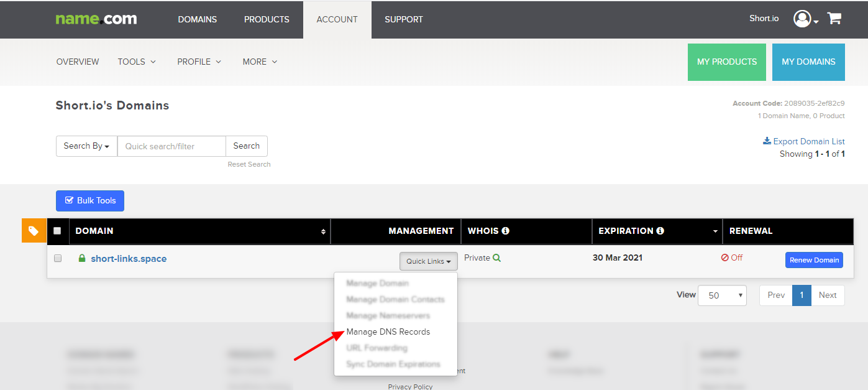
Task: Open the shopping cart icon
Action: pyautogui.click(x=834, y=19)
